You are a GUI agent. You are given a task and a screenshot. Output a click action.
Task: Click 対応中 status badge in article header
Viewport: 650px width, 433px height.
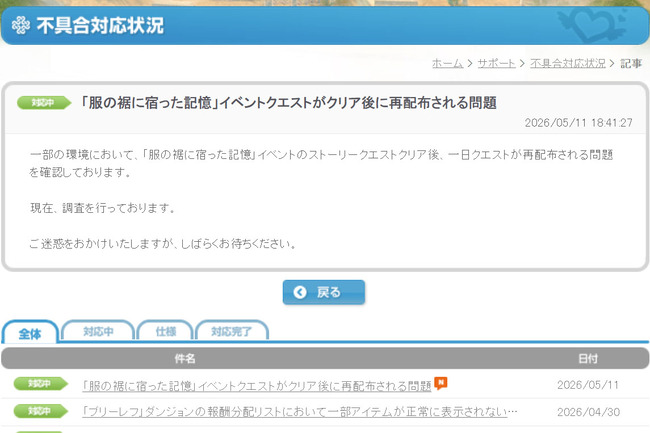tap(44, 103)
